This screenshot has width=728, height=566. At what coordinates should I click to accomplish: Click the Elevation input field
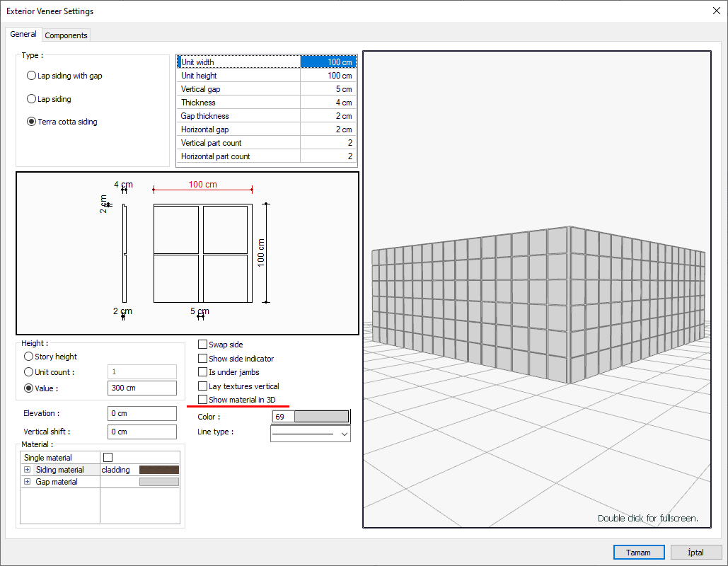pos(142,413)
